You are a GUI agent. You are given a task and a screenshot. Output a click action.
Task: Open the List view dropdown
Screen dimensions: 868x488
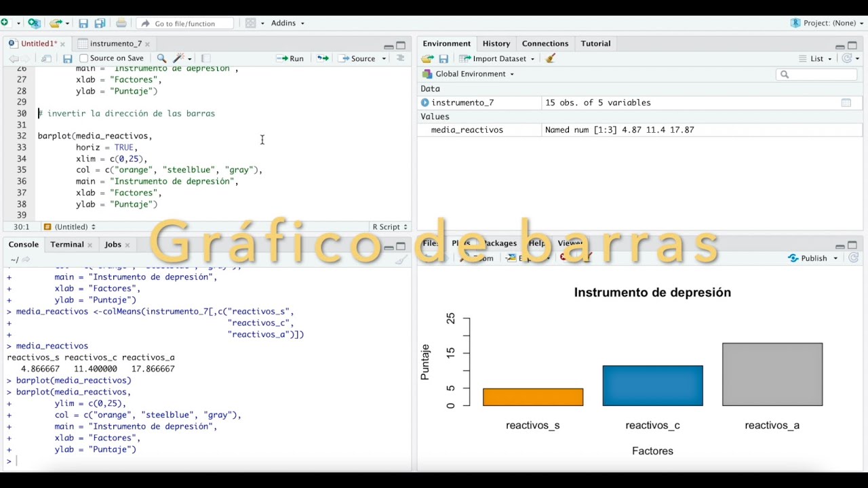point(816,59)
